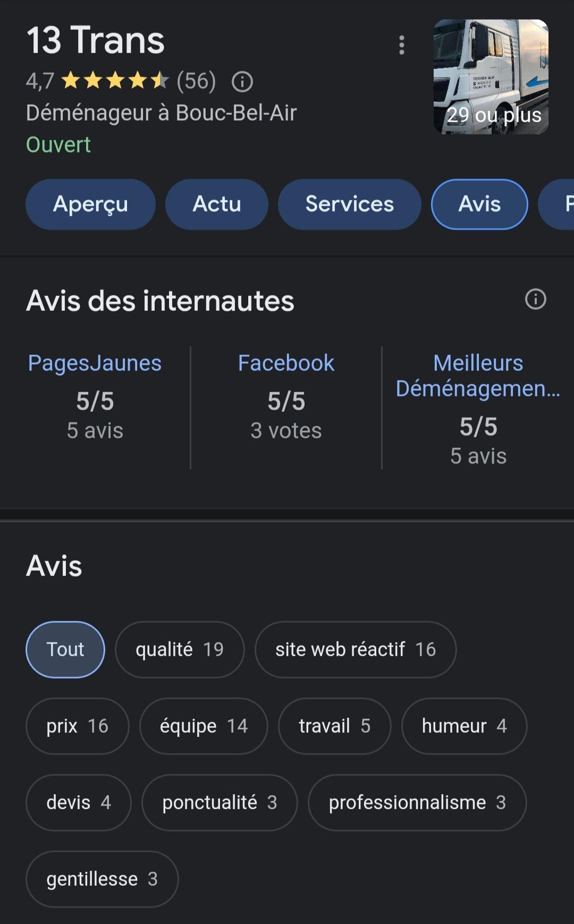
Task: Filter reviews by site web réactif
Action: [x=355, y=649]
